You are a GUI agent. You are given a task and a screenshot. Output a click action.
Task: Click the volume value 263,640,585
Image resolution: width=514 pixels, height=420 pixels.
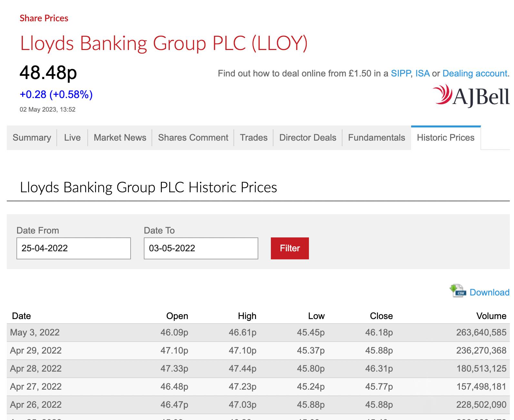coord(481,333)
